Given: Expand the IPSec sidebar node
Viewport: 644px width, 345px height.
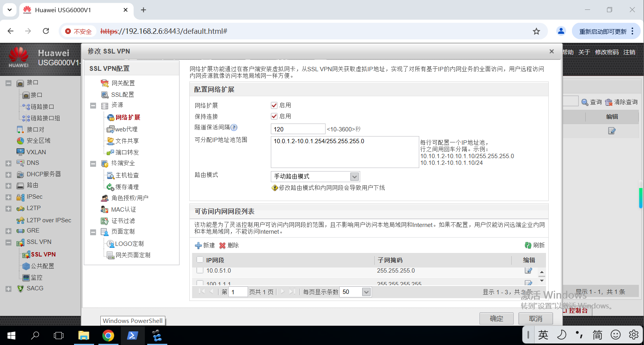Looking at the screenshot, I should pos(8,197).
